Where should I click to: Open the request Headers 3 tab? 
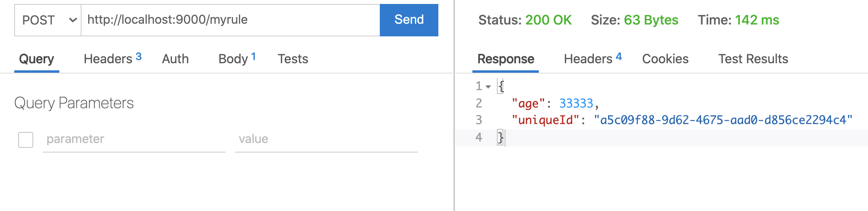tap(113, 59)
